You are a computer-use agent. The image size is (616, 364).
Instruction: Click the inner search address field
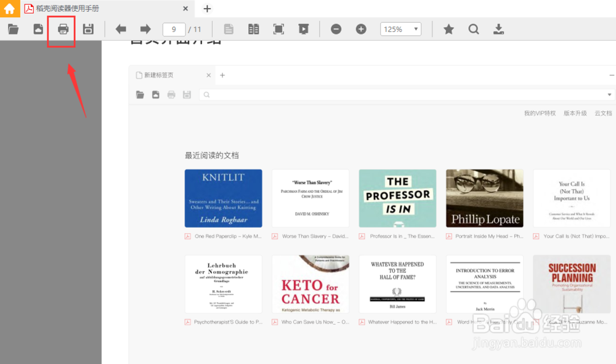406,95
